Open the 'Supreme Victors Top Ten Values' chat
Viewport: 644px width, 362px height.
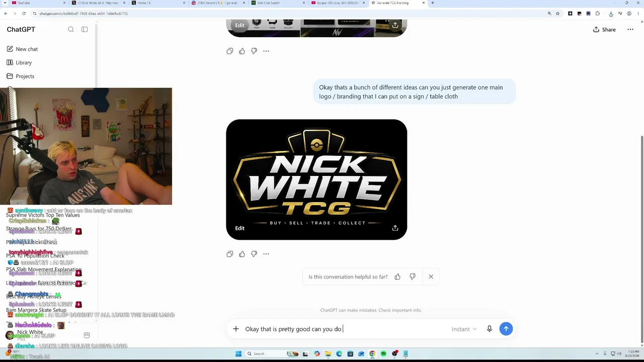pos(43,215)
